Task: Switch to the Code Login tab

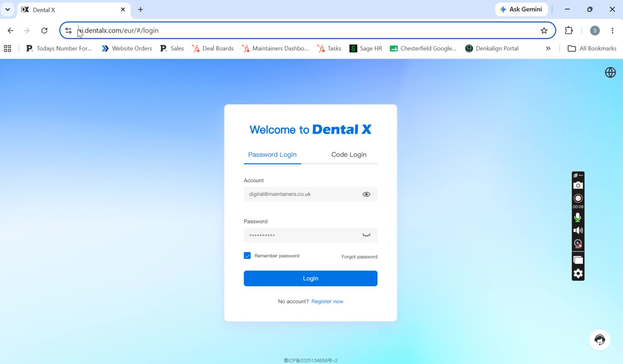Action: pyautogui.click(x=349, y=154)
